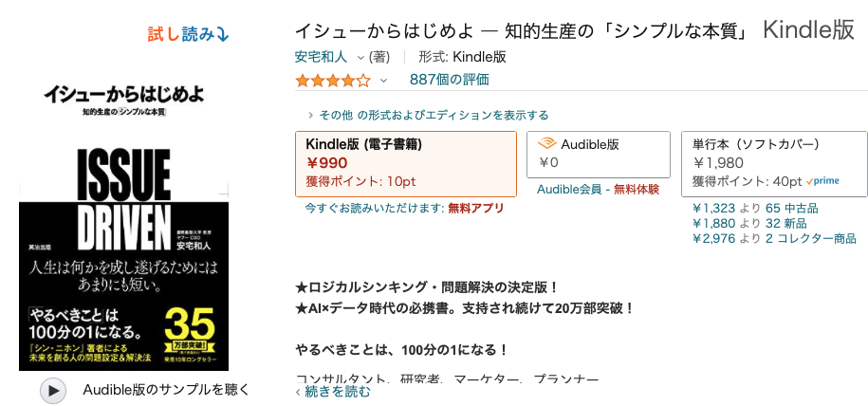Open the ISSUE DRIVEN book cover image

[124, 225]
